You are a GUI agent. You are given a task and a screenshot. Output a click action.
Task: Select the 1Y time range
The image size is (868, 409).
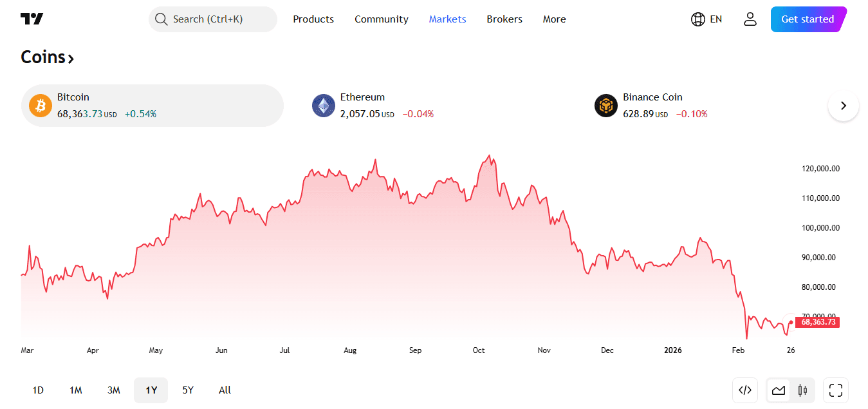(151, 390)
